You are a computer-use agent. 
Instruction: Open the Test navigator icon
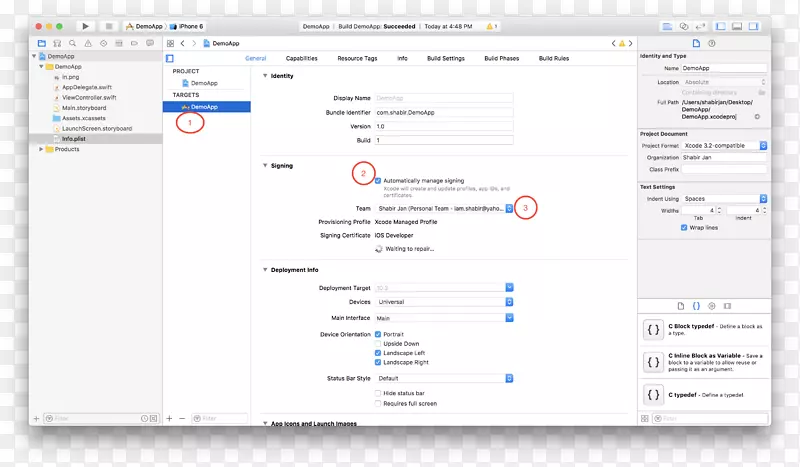click(x=104, y=43)
